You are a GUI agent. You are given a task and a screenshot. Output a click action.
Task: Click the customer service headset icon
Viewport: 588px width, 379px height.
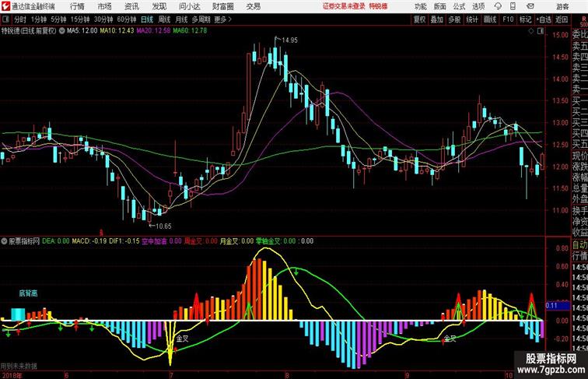tap(498, 6)
